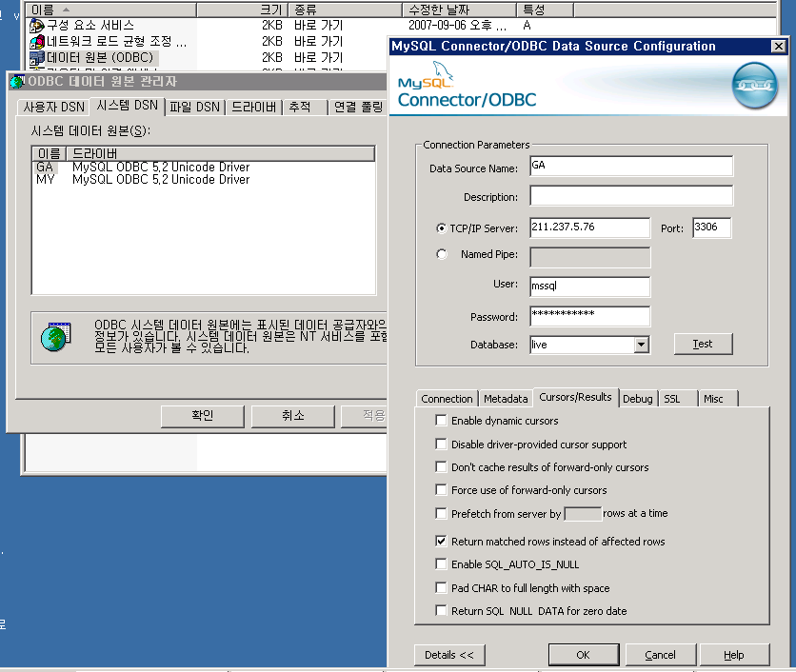Screen dimensions: 796x672
Task: Select the TCP/IP Server radio button
Action: pyautogui.click(x=442, y=228)
